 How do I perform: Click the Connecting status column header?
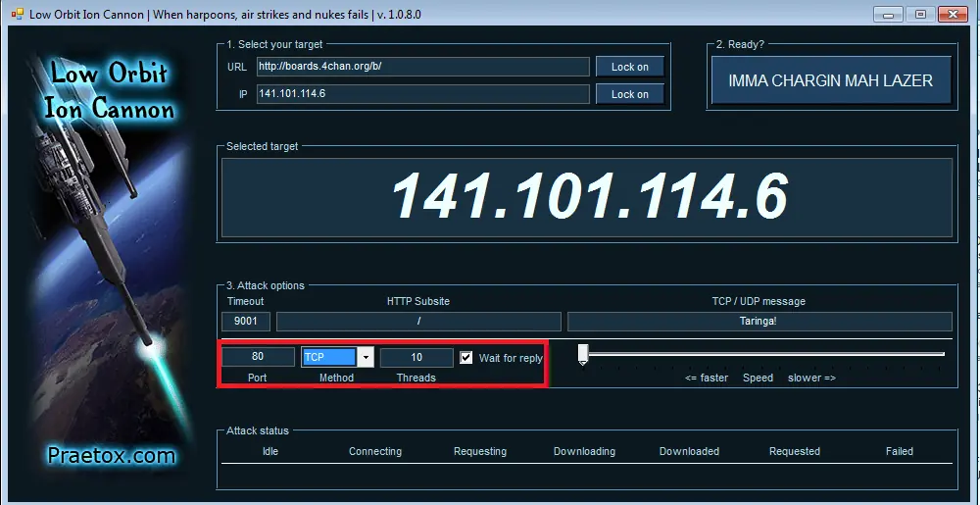click(x=375, y=451)
